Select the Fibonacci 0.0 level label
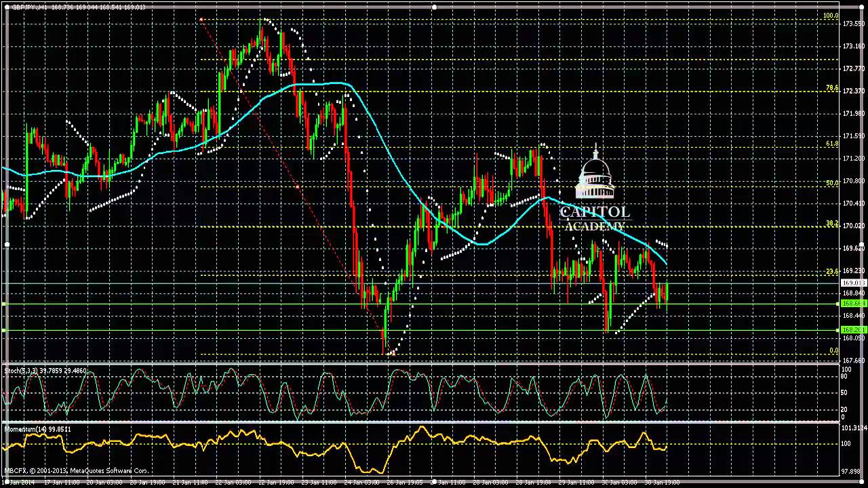This screenshot has width=868, height=488. coord(833,350)
